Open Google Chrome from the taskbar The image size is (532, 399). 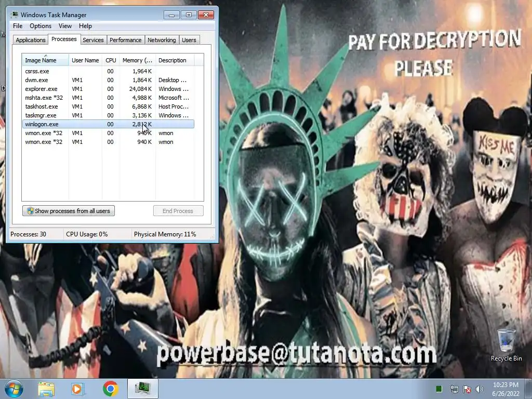pyautogui.click(x=110, y=389)
